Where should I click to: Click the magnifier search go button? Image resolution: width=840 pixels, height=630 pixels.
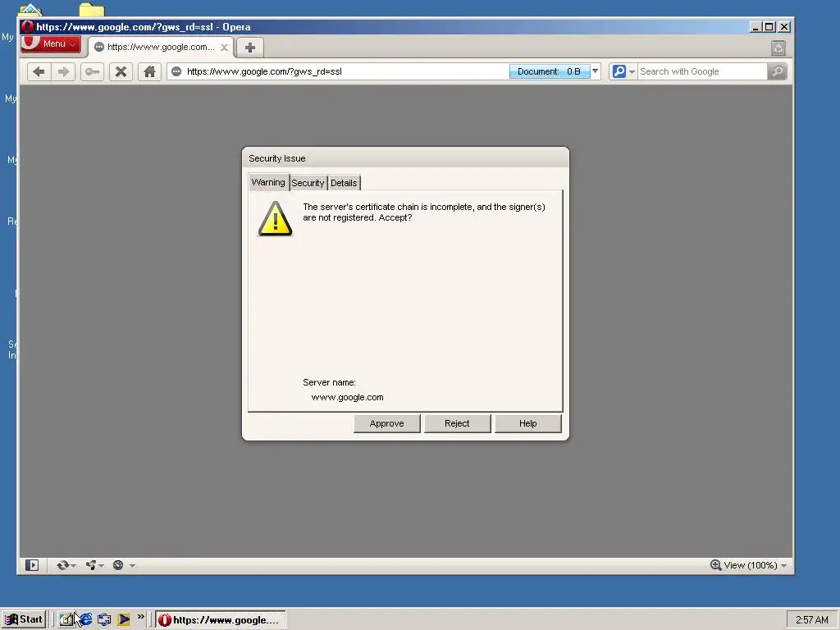[x=777, y=72]
